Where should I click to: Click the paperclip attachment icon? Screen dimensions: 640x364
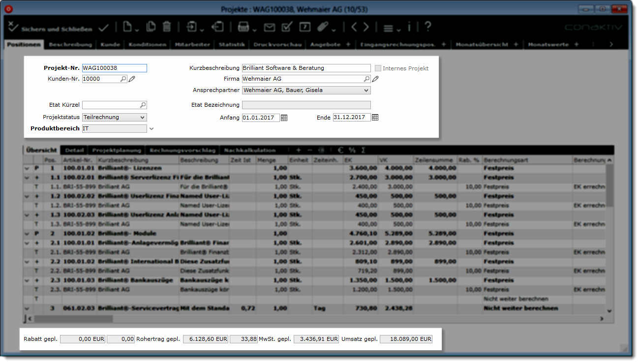coord(322,27)
